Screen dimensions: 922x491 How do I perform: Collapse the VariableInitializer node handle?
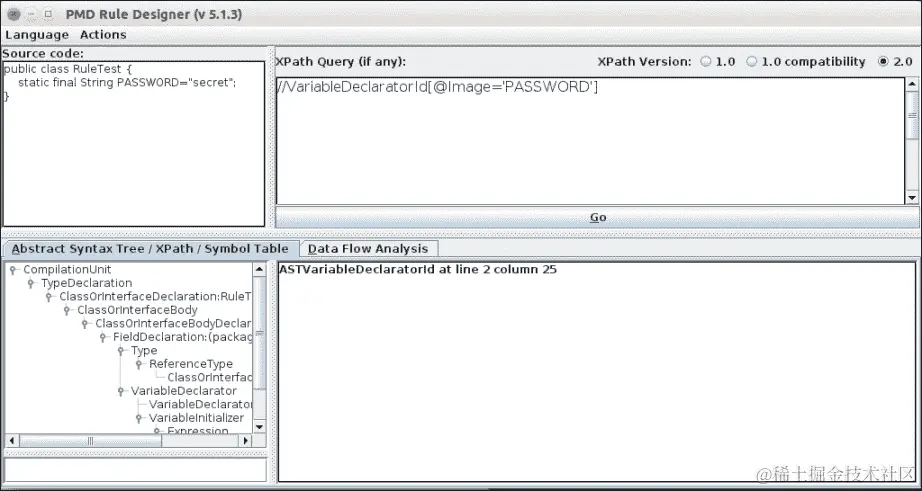139,419
